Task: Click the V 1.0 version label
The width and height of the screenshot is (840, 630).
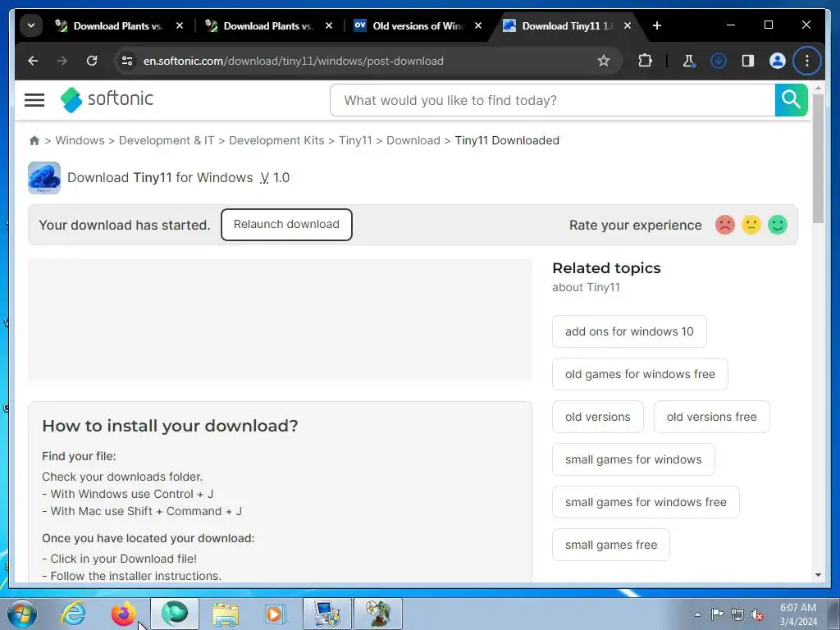Action: pyautogui.click(x=275, y=178)
